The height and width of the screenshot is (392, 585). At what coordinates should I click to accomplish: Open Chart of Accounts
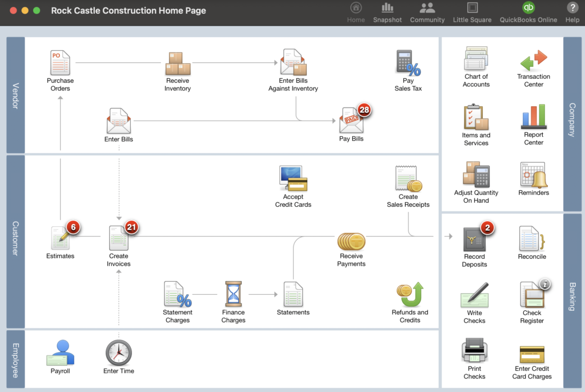(474, 59)
